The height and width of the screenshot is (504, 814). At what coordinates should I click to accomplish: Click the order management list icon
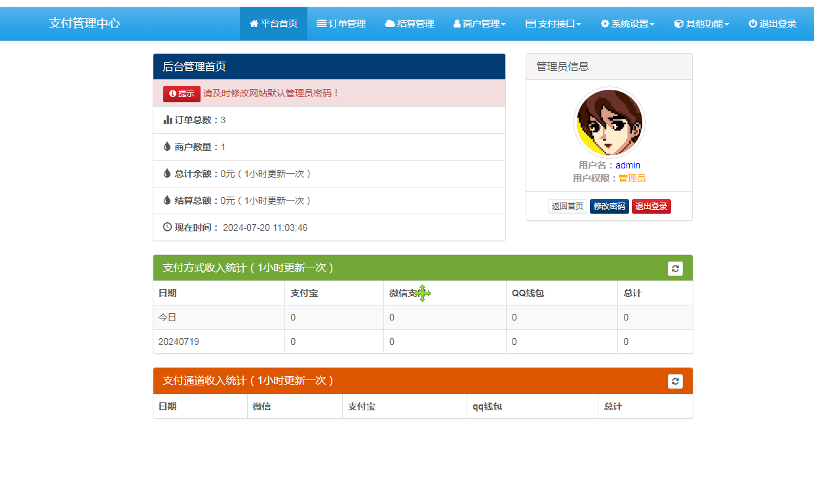click(321, 24)
